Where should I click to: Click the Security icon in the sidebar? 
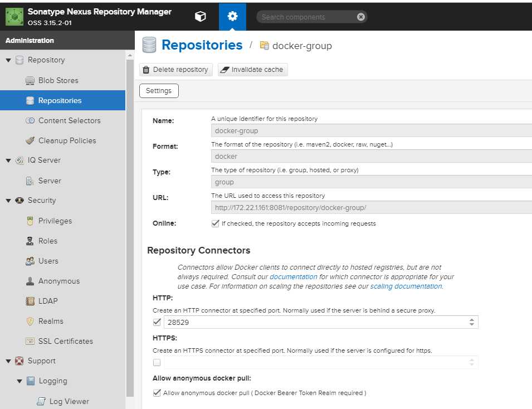[x=19, y=200]
